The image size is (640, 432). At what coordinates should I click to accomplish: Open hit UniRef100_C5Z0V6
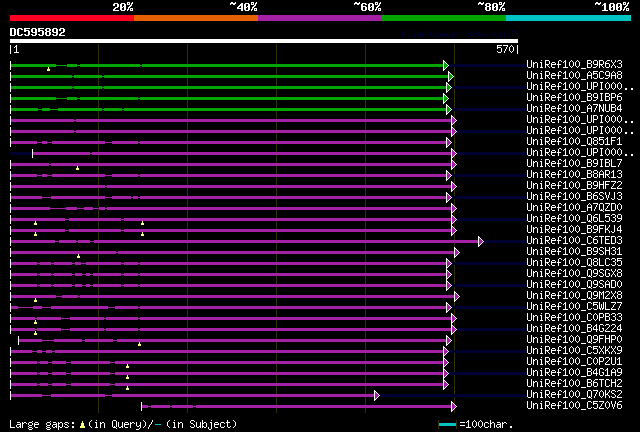click(574, 406)
